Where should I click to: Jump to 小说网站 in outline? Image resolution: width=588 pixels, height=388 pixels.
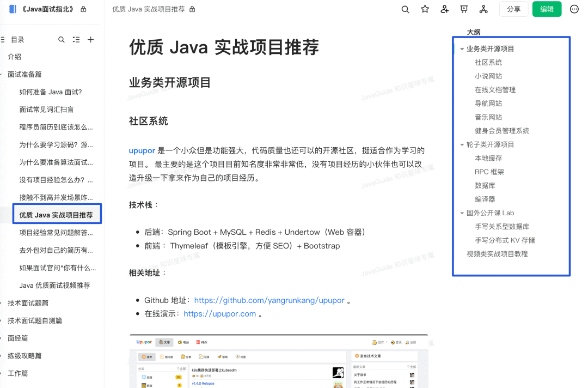point(488,76)
